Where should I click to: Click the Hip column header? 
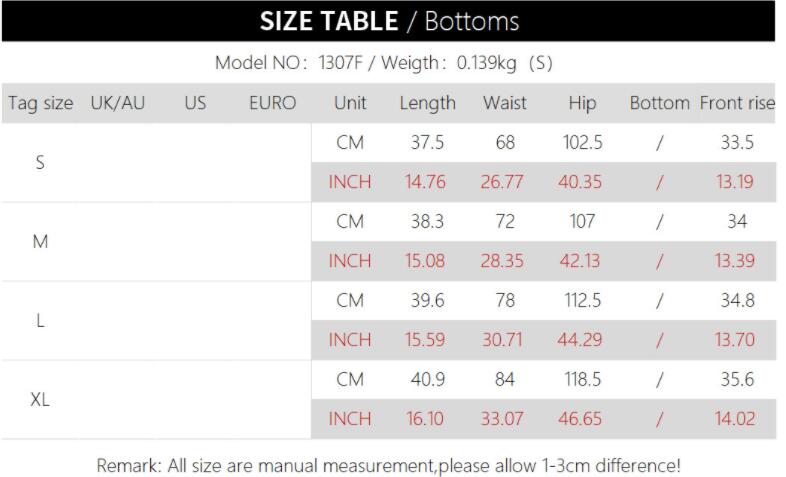[581, 103]
